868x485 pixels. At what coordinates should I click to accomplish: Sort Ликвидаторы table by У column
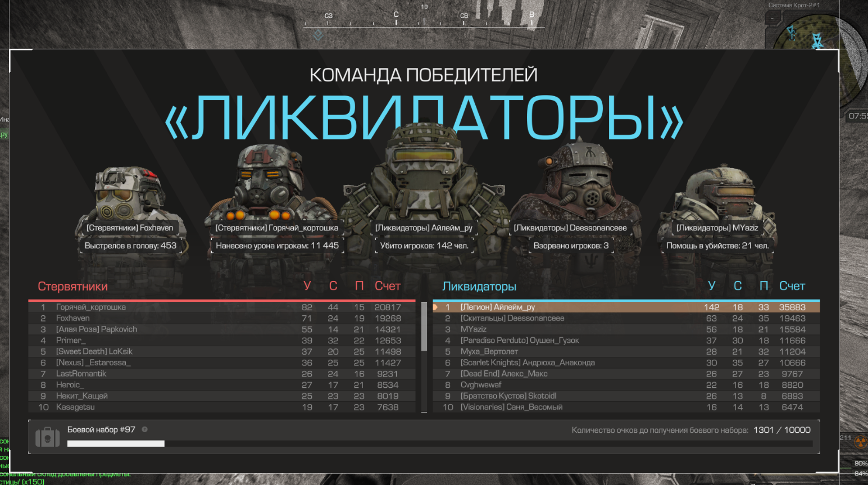coord(711,286)
